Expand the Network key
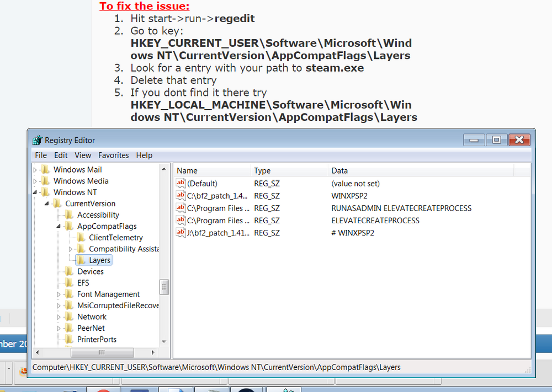Viewport: 552px width, 392px height. (59, 317)
